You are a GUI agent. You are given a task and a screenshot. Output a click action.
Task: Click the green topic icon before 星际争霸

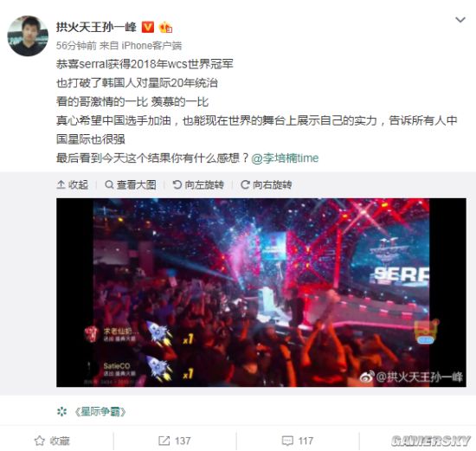61,411
